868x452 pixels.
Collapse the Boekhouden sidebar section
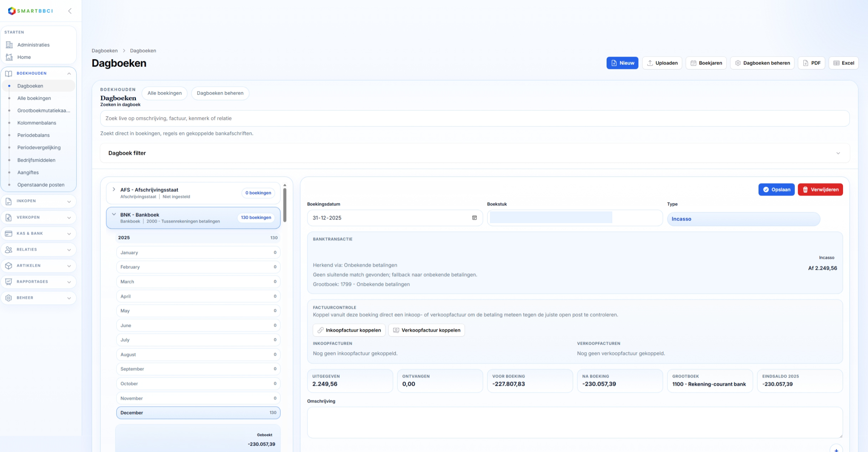(x=69, y=73)
